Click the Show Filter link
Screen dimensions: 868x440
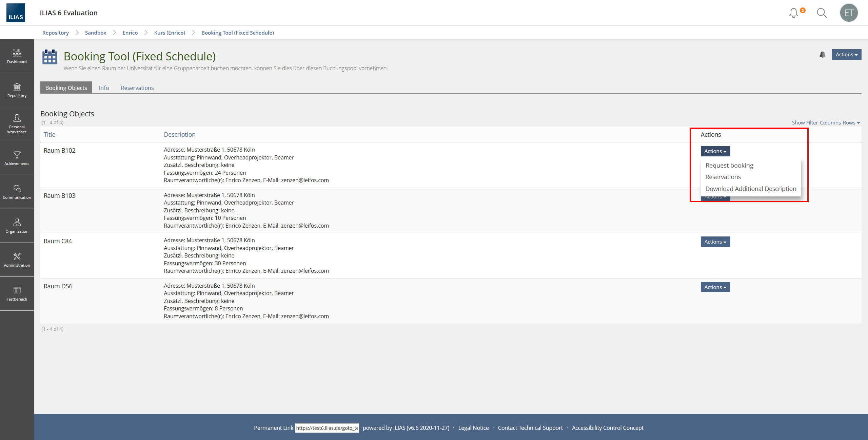[x=805, y=123]
